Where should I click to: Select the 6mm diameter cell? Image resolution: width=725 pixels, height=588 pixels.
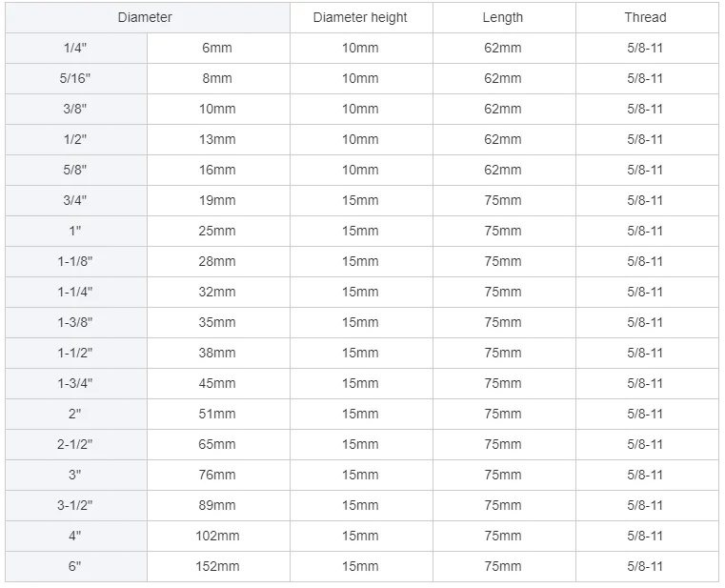coord(217,48)
